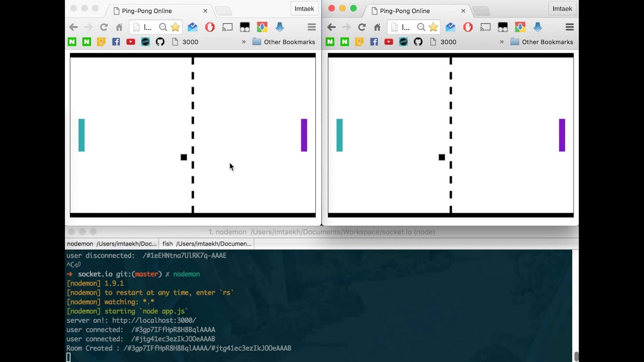Close Ping-Pong Online tab in right window
Viewport: 644px width, 362px height.
tap(463, 11)
